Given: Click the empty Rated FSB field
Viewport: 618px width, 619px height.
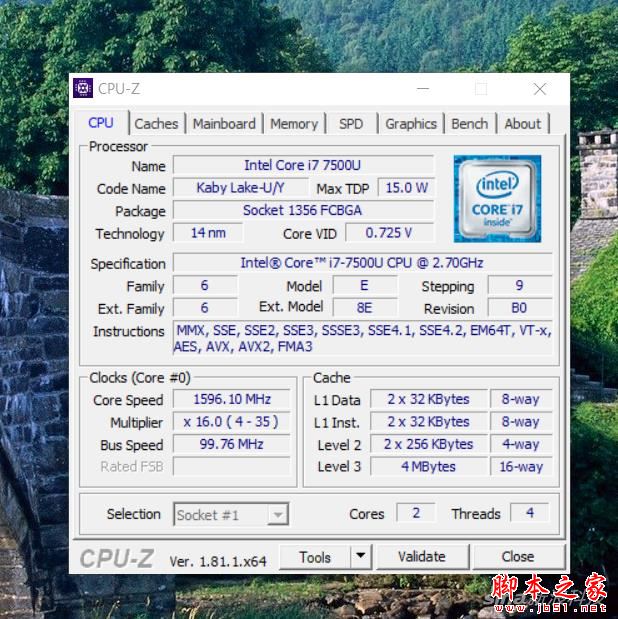Looking at the screenshot, I should [x=232, y=467].
